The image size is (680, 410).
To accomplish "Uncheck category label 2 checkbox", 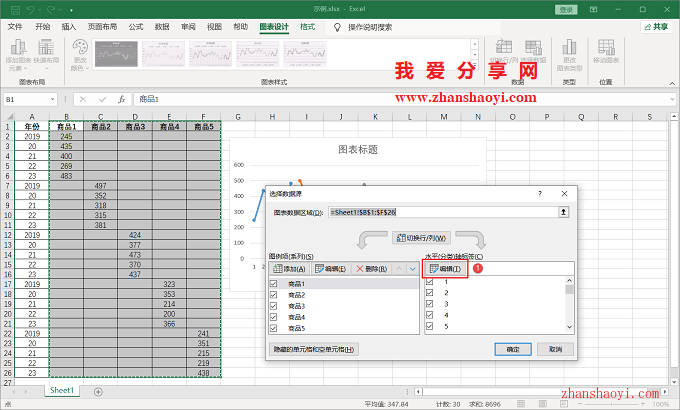I will 430,293.
